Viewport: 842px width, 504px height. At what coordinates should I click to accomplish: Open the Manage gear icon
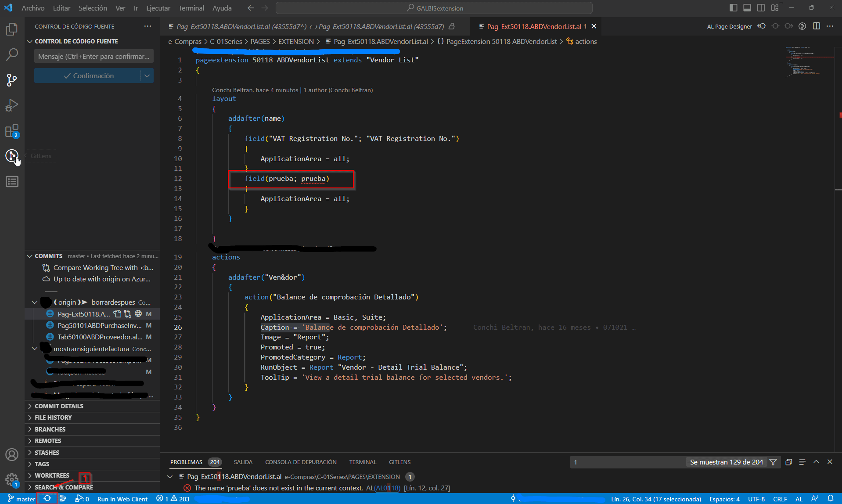point(12,480)
